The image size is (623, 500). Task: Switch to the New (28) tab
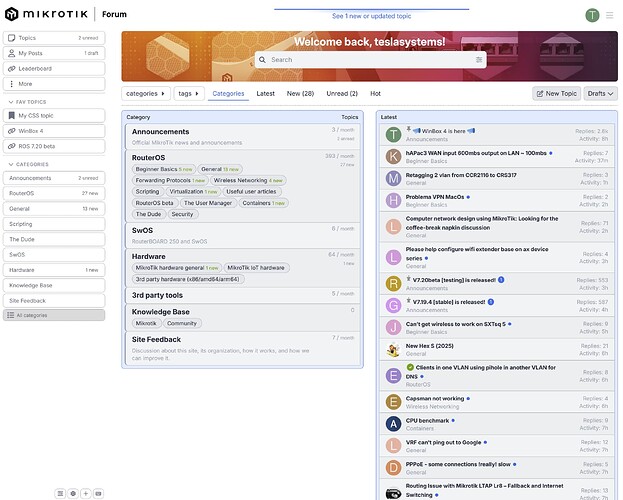click(300, 93)
